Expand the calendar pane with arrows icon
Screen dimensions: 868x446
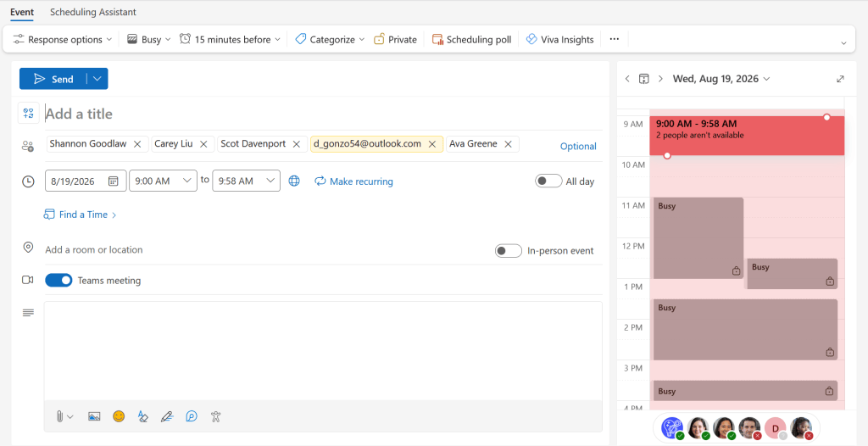click(840, 79)
